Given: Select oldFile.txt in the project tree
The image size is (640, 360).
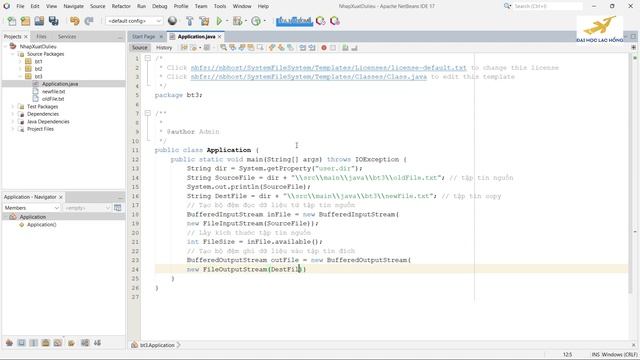Looking at the screenshot, I should pyautogui.click(x=53, y=99).
